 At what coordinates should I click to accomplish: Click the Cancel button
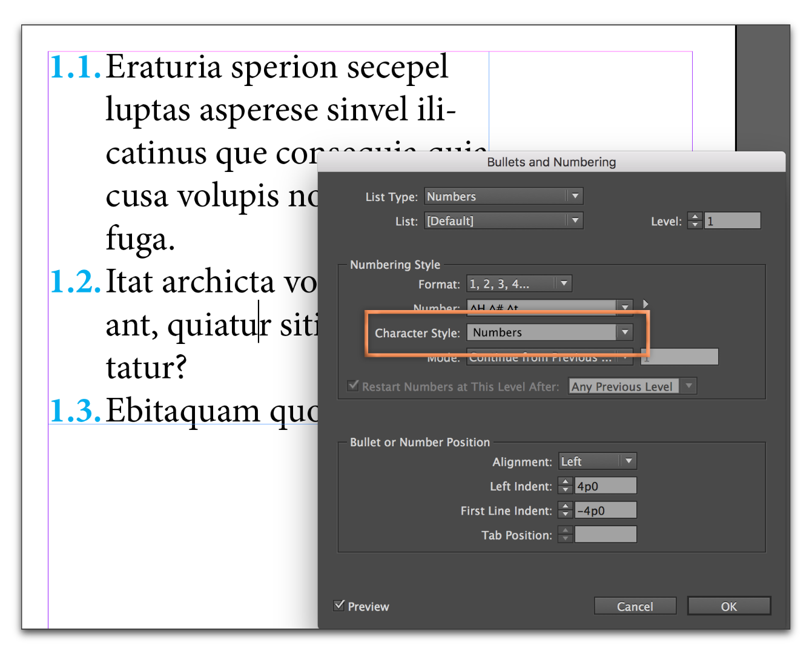click(635, 606)
